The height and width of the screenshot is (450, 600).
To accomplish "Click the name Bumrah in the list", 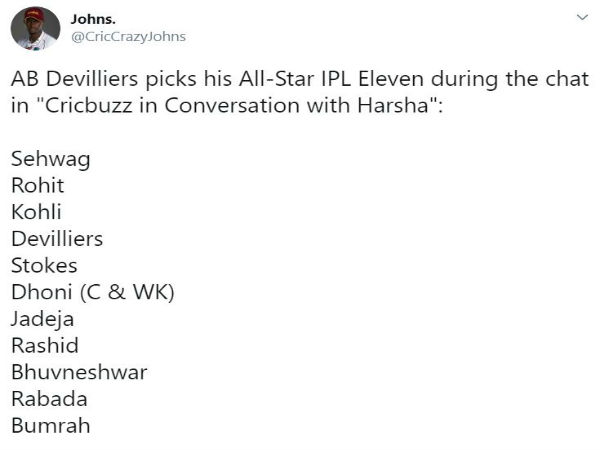I will point(51,426).
